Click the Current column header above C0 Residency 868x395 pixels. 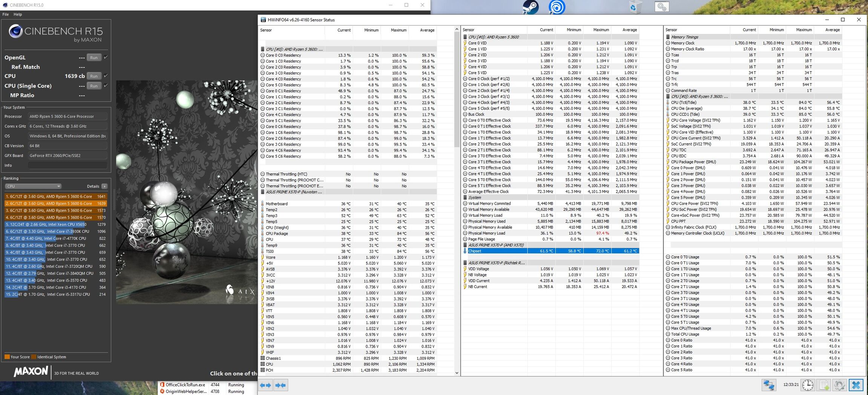(x=344, y=30)
